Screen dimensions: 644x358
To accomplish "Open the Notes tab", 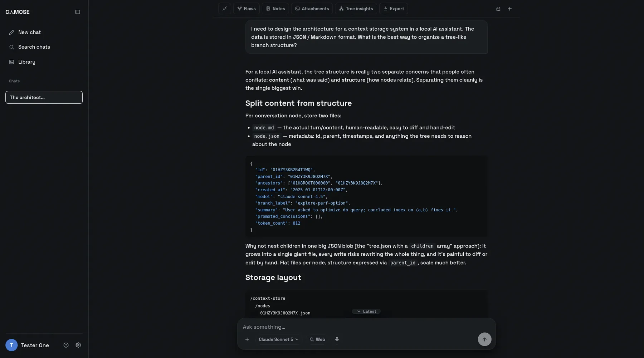I will tap(275, 9).
